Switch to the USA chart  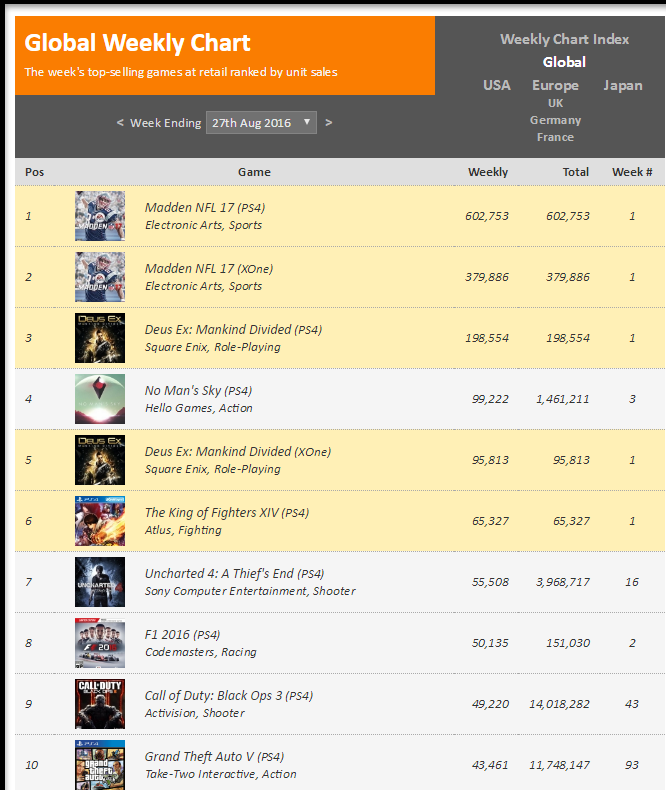point(497,85)
